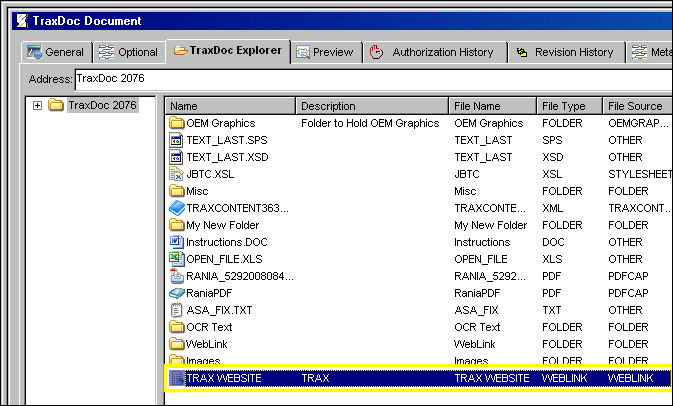Click the TraxDoc 2076 tree folder icon
The image size is (673, 406).
click(x=56, y=105)
